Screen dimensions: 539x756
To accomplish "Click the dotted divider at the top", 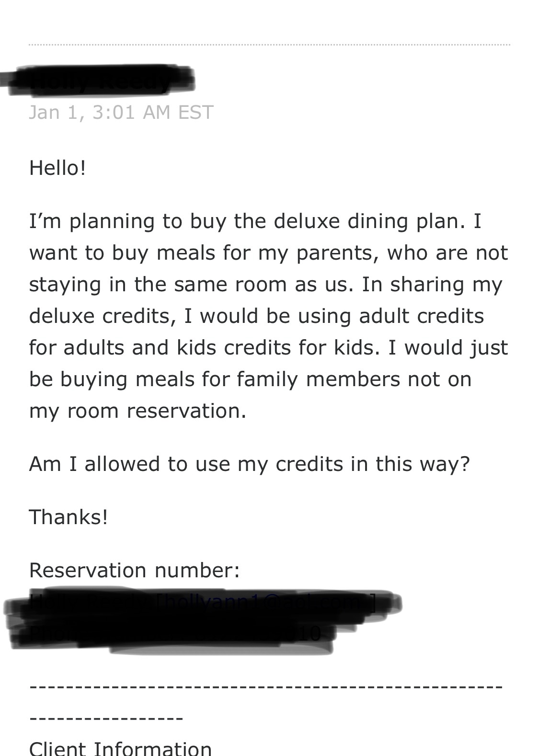I will [x=269, y=45].
